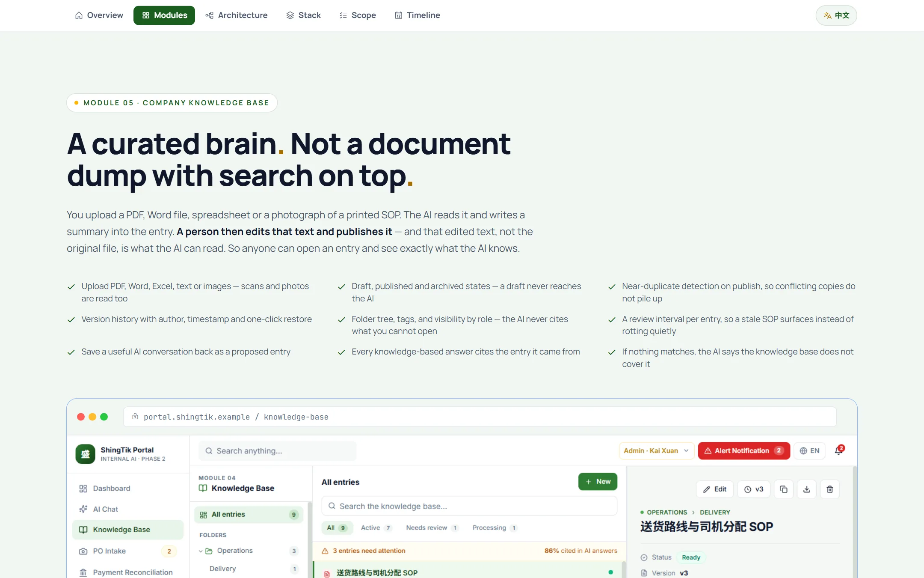
Task: Open the Overview nav tab
Action: click(99, 15)
